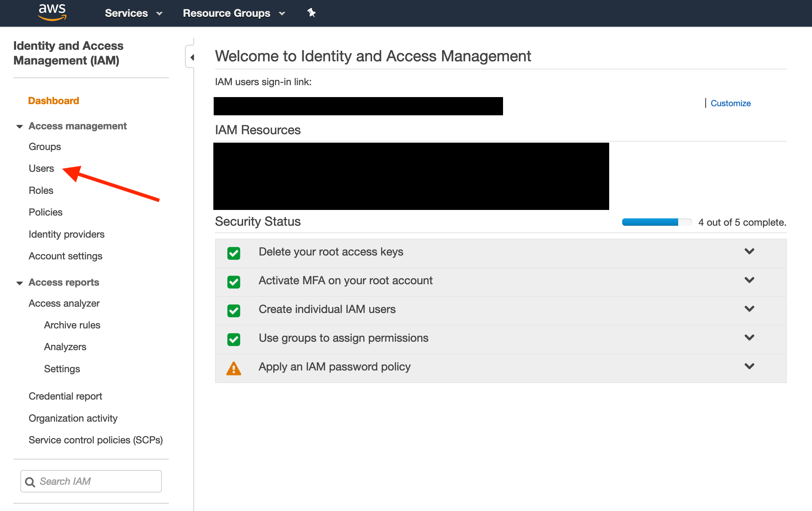The image size is (812, 511).
Task: Click 'Use groups to assign permissions' row text
Action: [x=344, y=338]
